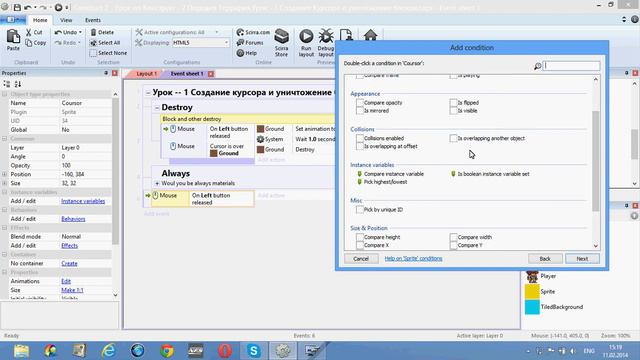640x360 pixels.
Task: Click the Debug layout bug icon
Action: [x=326, y=36]
